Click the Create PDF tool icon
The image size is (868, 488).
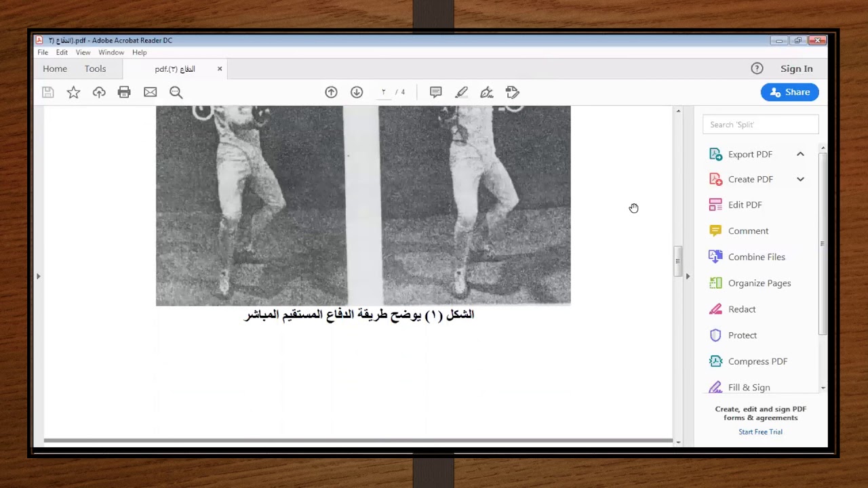pyautogui.click(x=715, y=179)
